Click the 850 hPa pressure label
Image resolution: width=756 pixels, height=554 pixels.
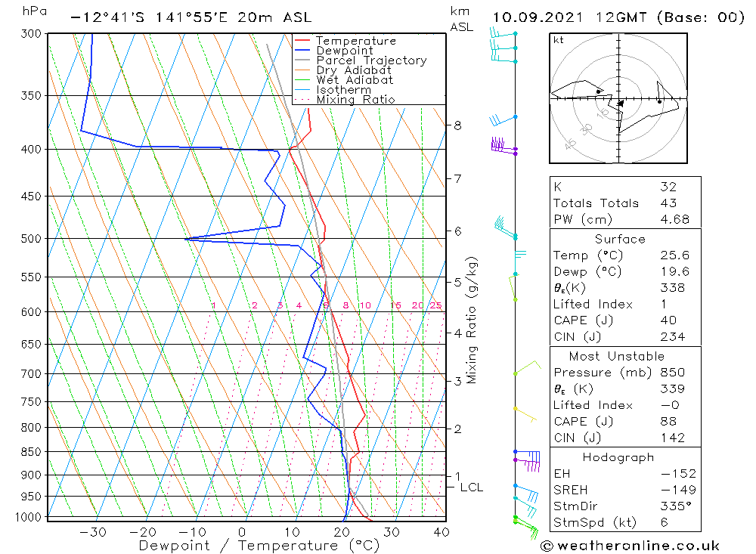pos(31,452)
